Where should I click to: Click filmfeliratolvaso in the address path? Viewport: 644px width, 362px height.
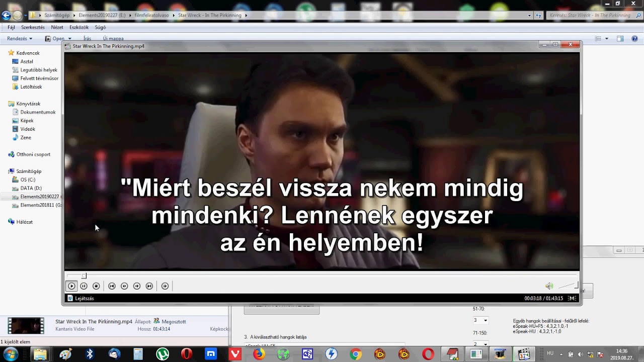(x=153, y=15)
